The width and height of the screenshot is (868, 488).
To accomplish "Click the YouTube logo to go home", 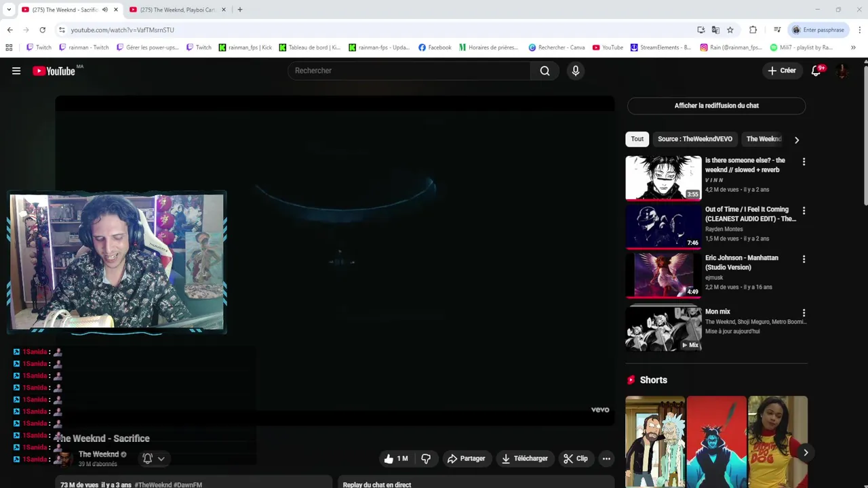I will click(x=54, y=70).
